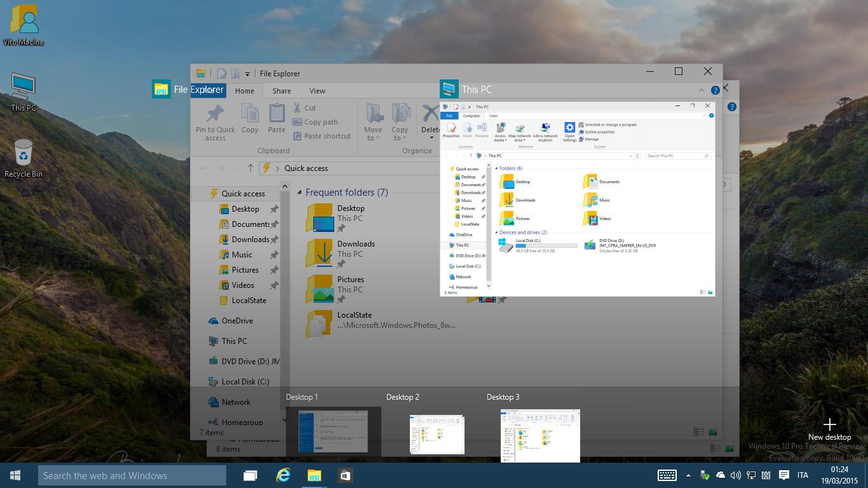Switch to the View ribbon tab
868x488 pixels.
pos(317,91)
